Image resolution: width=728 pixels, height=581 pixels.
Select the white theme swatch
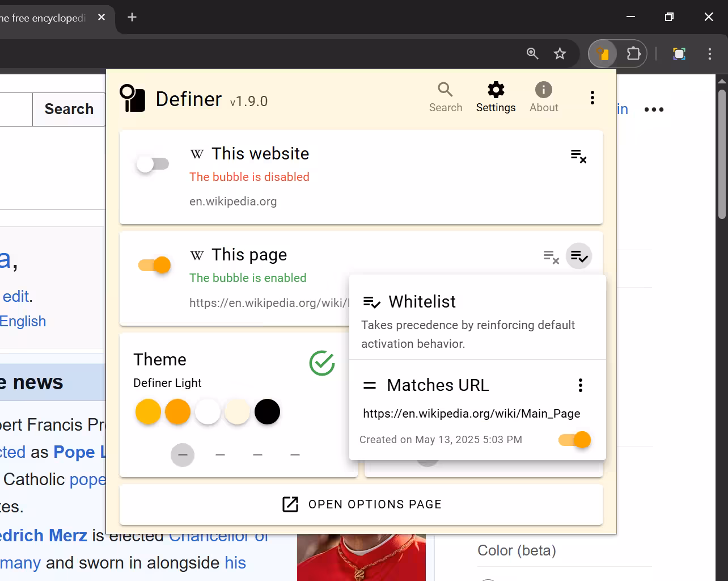pyautogui.click(x=208, y=412)
